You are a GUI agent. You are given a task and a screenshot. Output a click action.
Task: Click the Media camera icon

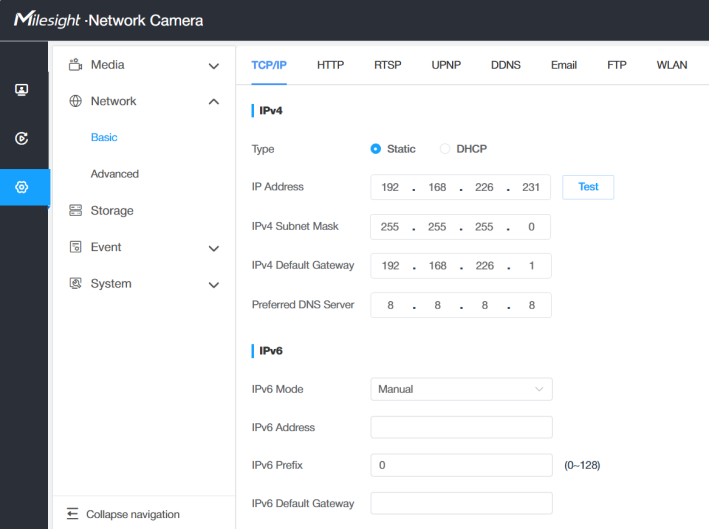(x=75, y=65)
